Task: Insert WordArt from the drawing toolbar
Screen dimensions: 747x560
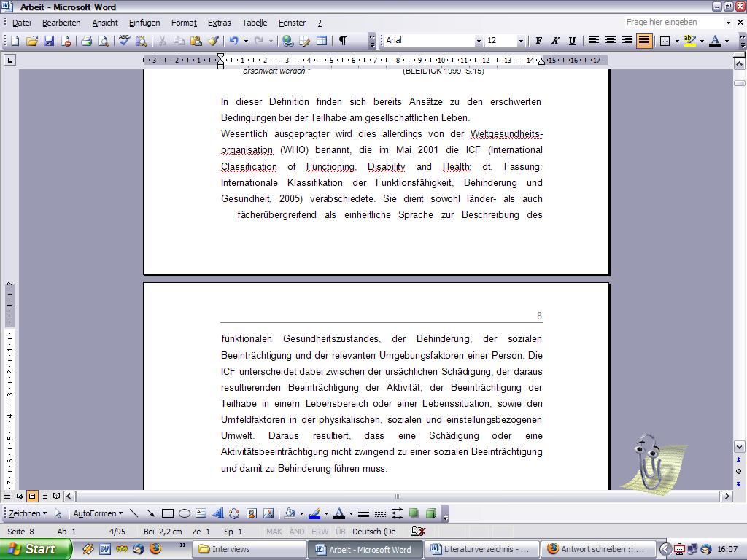Action: pyautogui.click(x=217, y=513)
